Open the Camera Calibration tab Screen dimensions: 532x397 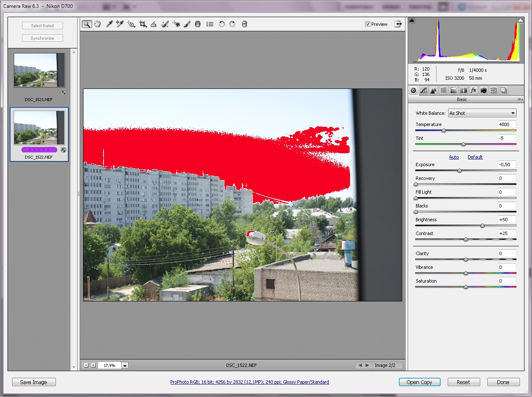(484, 90)
